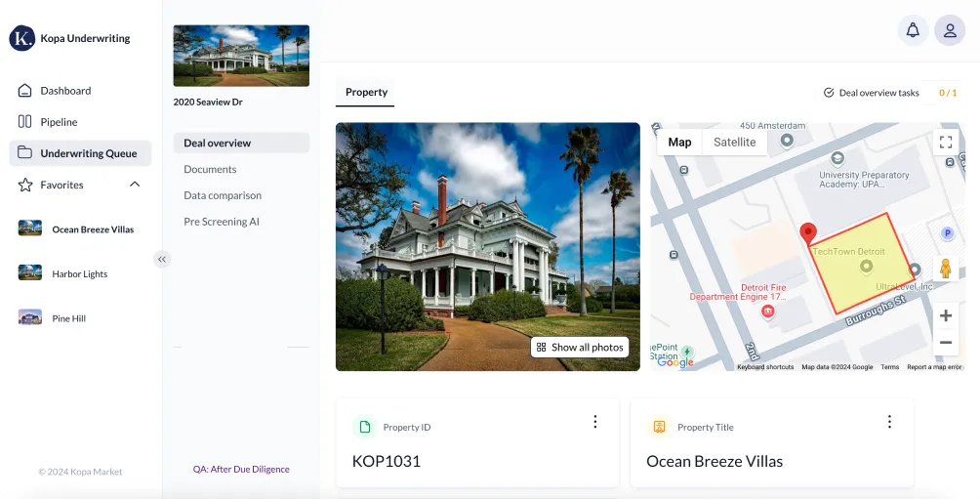Open map Terms link

889,367
